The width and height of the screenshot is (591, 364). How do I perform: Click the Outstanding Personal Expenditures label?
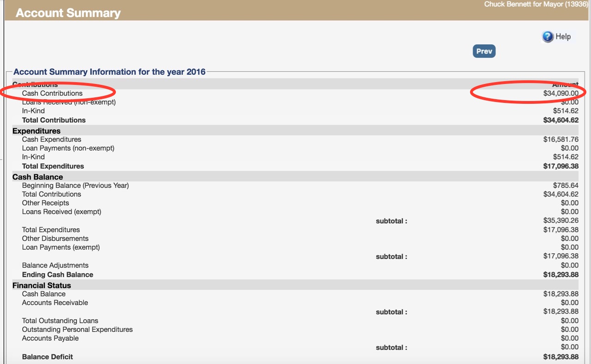(x=77, y=329)
